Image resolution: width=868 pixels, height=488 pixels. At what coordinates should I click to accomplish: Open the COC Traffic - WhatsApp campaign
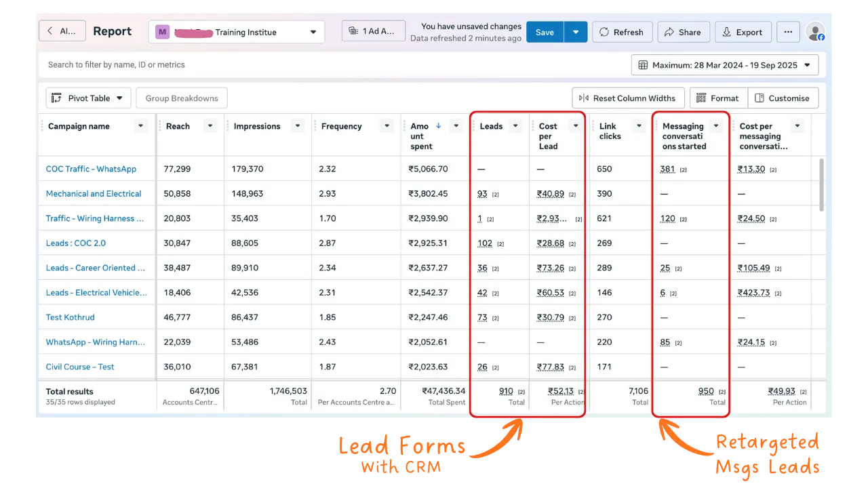[x=91, y=169]
